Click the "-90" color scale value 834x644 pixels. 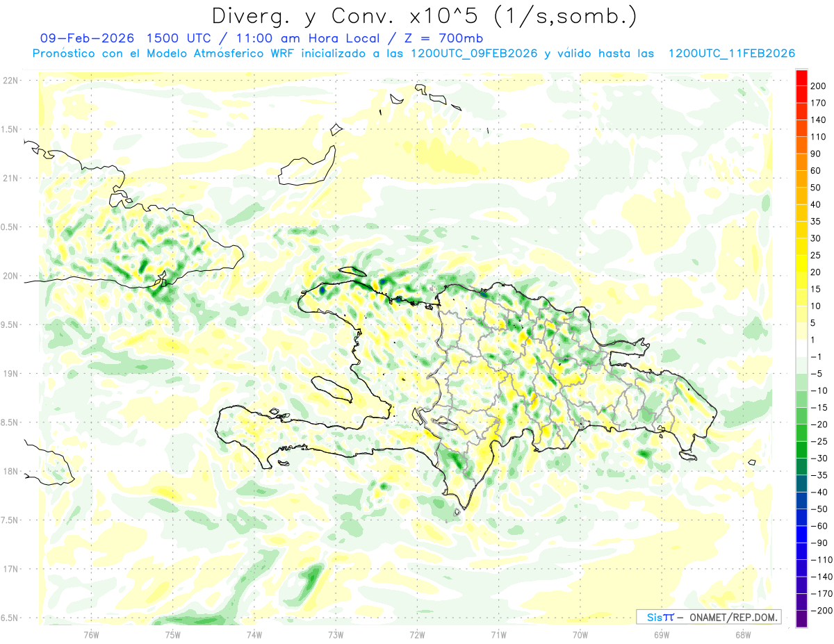tap(818, 543)
